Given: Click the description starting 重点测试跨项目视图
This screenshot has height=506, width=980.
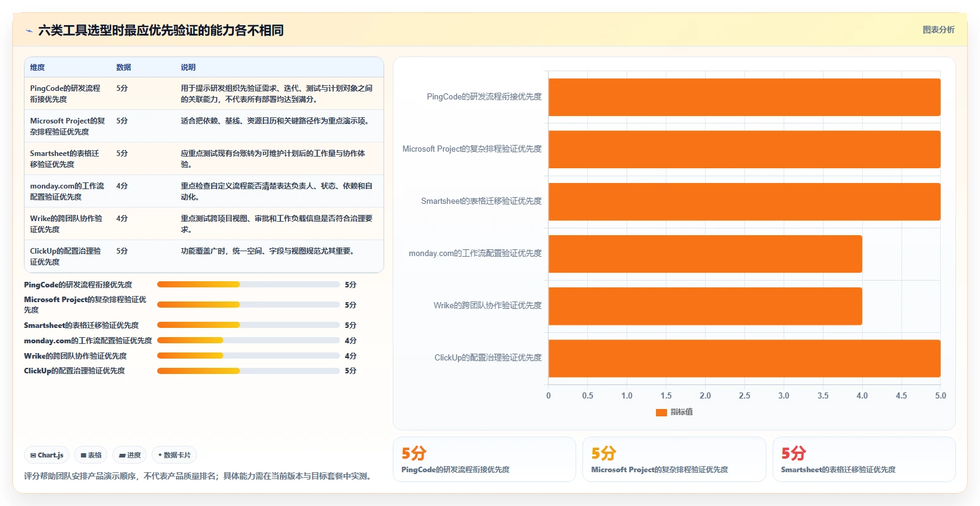Looking at the screenshot, I should (277, 224).
